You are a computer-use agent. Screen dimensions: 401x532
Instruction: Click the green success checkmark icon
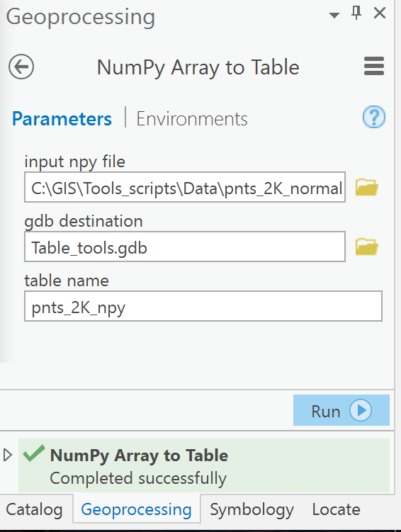[x=34, y=453]
